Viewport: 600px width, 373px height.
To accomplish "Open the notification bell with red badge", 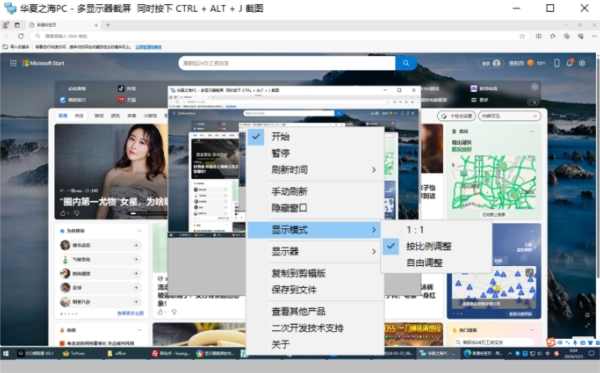I will click(x=570, y=63).
